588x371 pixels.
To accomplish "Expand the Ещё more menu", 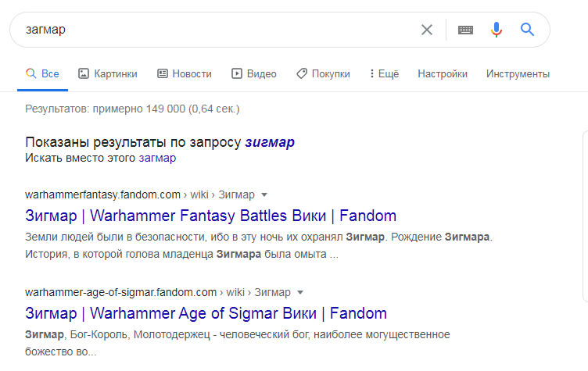I will click(x=384, y=74).
